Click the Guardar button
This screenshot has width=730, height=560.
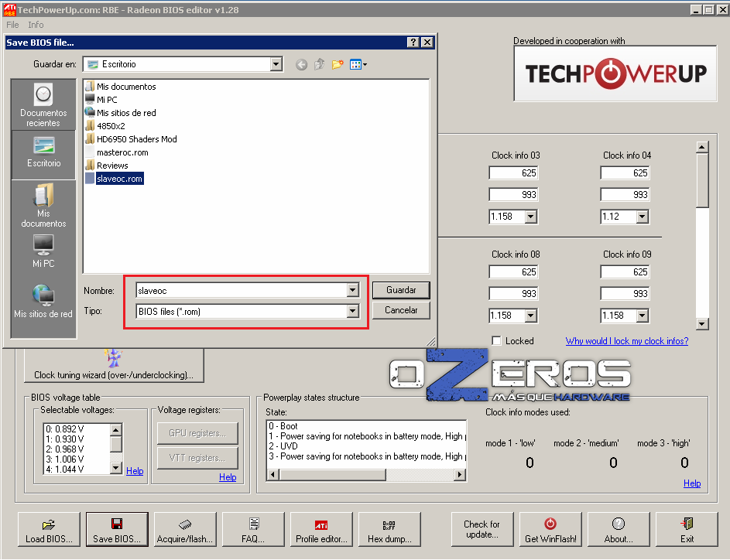401,290
